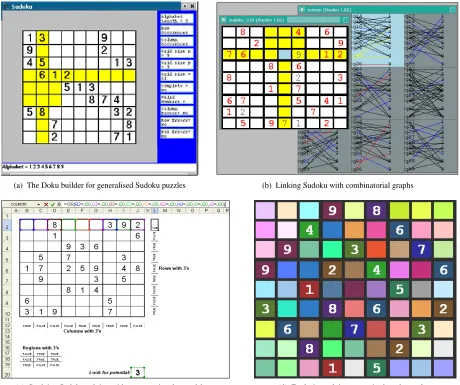This screenshot has width=460, height=385.
Task: Click the 'Grid size y' box in the blue panel
Action: point(176,64)
